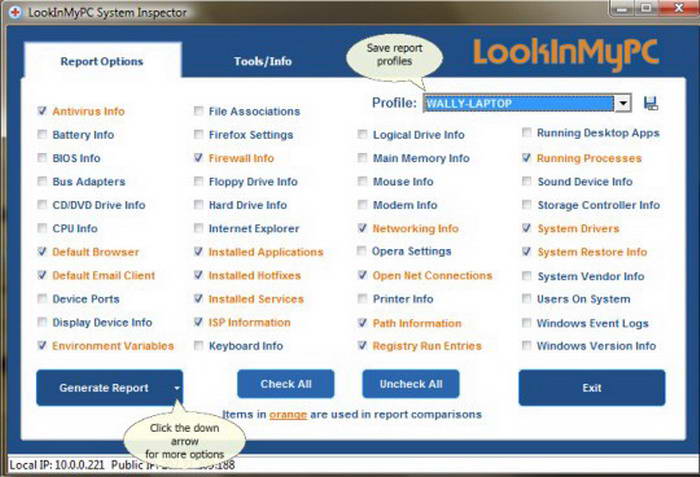This screenshot has width=700, height=477.
Task: Tick the Storage Controller Info checkbox
Action: (x=527, y=204)
